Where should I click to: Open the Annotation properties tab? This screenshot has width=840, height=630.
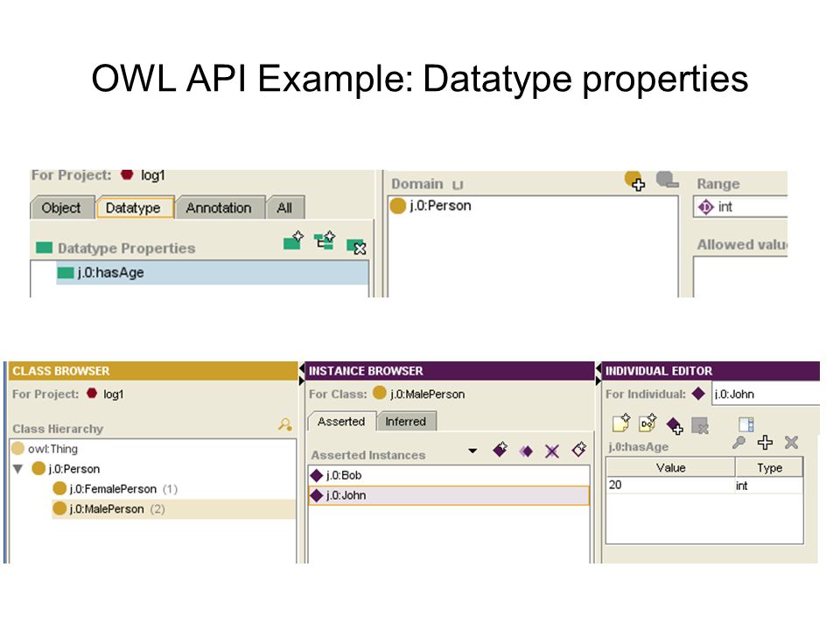point(219,208)
